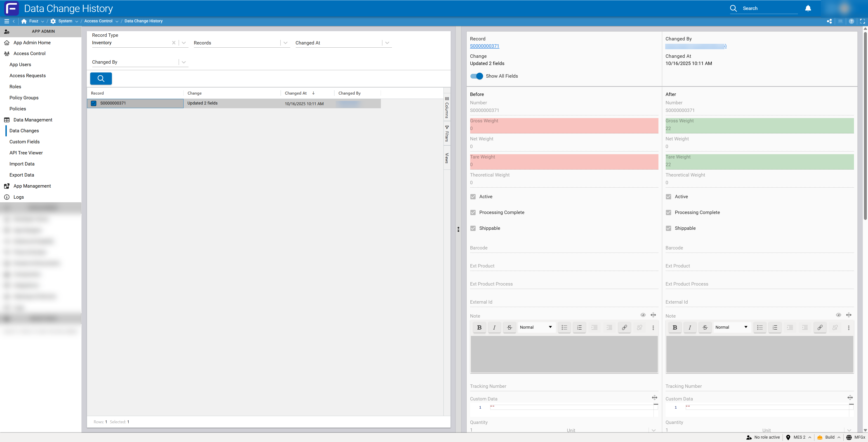
Task: Uncheck the S0000000371 row checkbox
Action: pyautogui.click(x=94, y=103)
